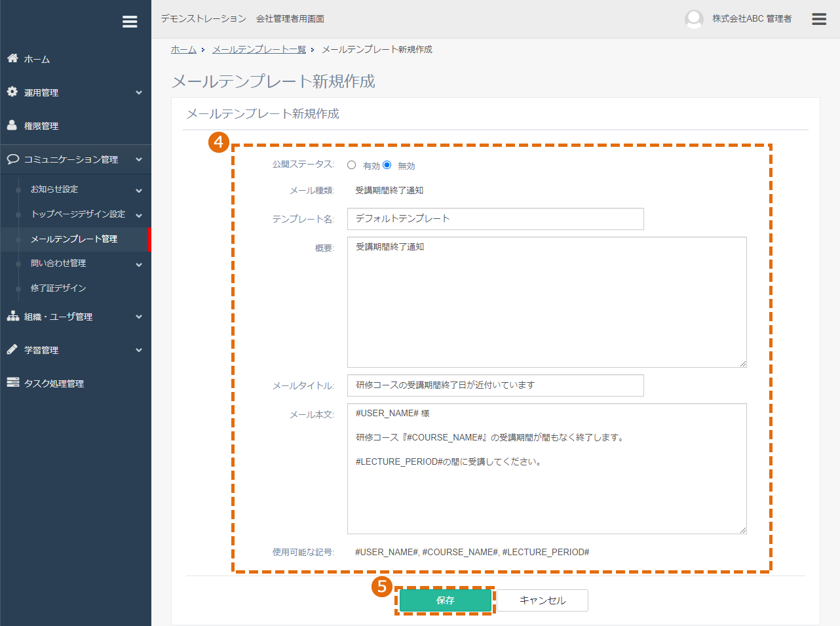Click the 使用可能な記号 label
840x626 pixels.
(303, 553)
